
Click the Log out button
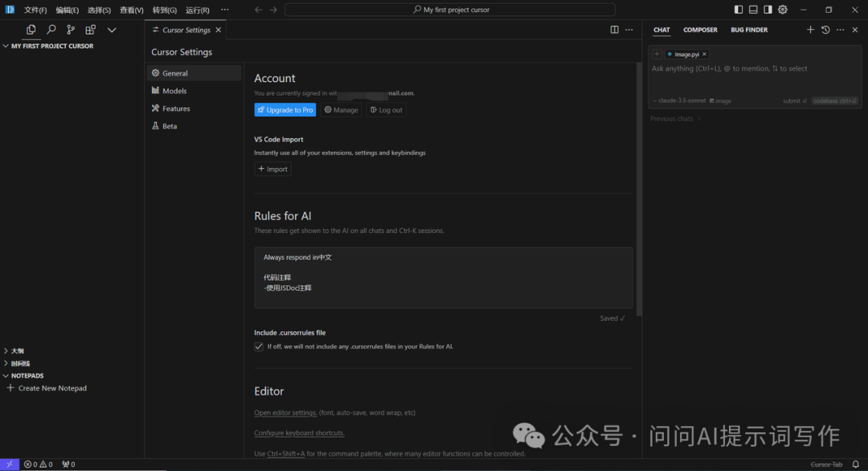(386, 109)
